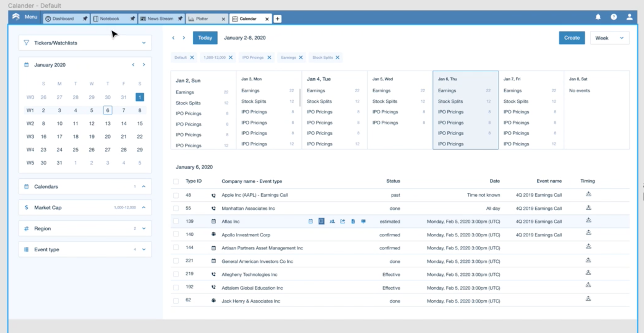644x333 pixels.
Task: Select January 13 in mini calendar
Action: pyautogui.click(x=108, y=123)
